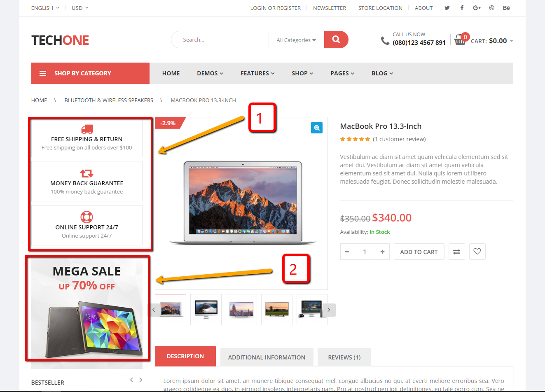The width and height of the screenshot is (545, 392).
Task: Open the 1 customer review link
Action: [399, 139]
